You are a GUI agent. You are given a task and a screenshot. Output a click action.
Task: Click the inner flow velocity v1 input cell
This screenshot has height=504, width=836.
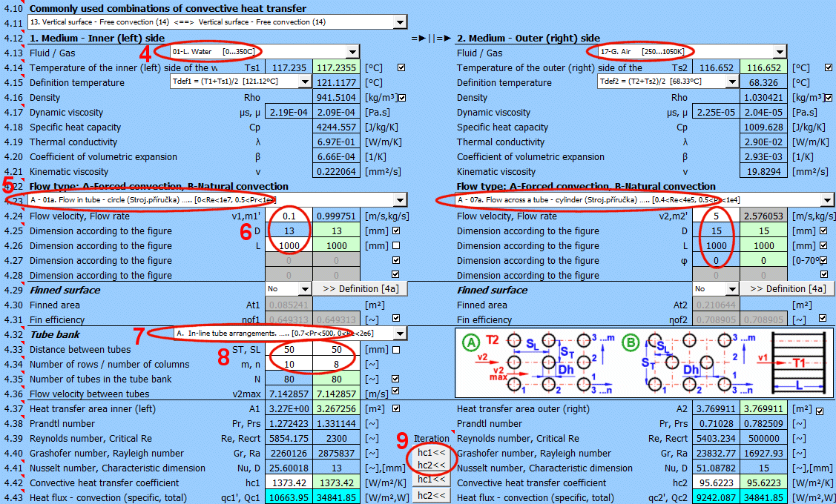tap(290, 216)
